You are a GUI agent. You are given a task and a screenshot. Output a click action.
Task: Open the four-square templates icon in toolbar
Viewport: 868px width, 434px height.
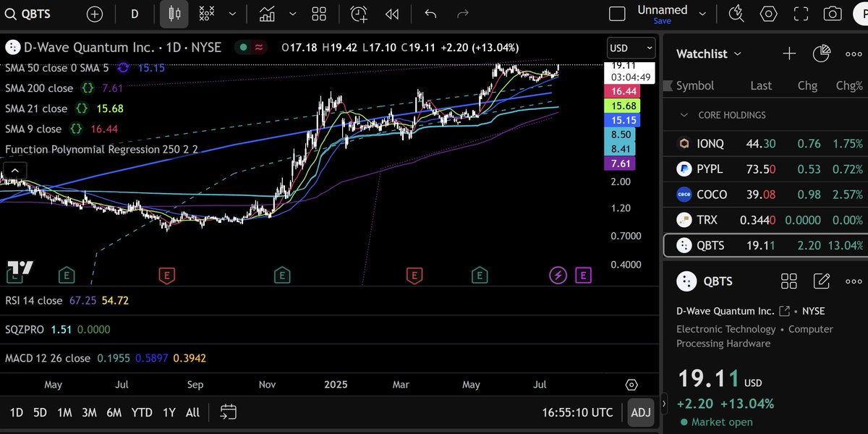tap(319, 14)
